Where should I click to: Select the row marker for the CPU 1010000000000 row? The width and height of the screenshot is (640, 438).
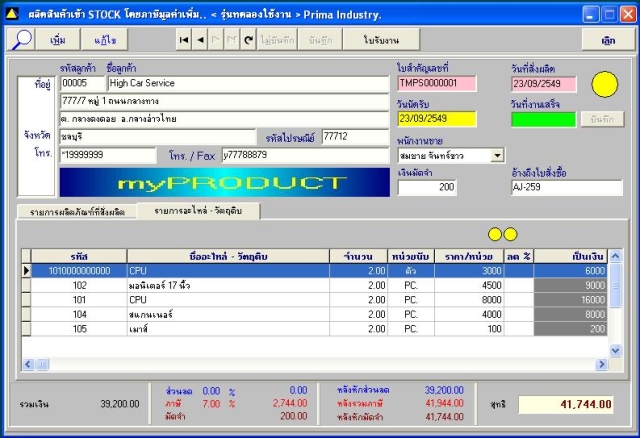tap(27, 271)
